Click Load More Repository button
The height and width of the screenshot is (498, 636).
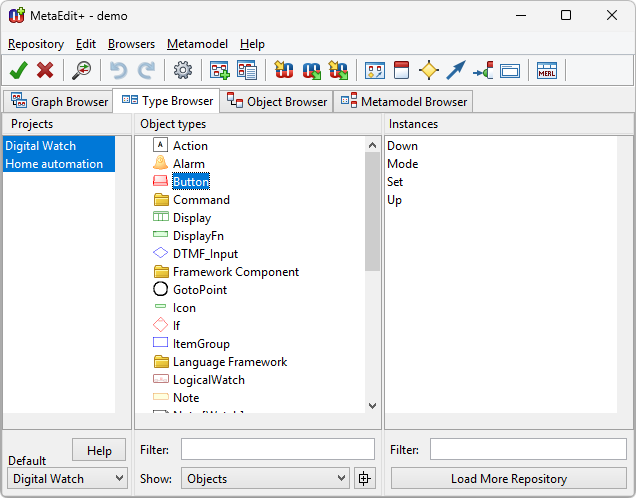point(509,478)
